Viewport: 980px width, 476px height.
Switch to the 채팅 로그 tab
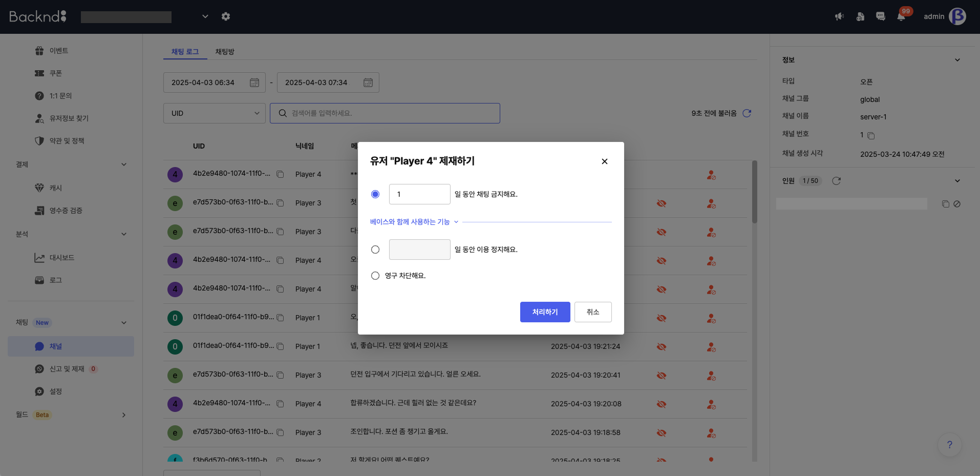point(185,52)
